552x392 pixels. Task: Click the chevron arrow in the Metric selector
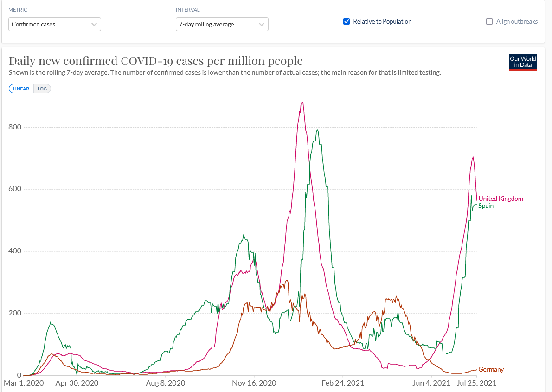click(x=94, y=24)
